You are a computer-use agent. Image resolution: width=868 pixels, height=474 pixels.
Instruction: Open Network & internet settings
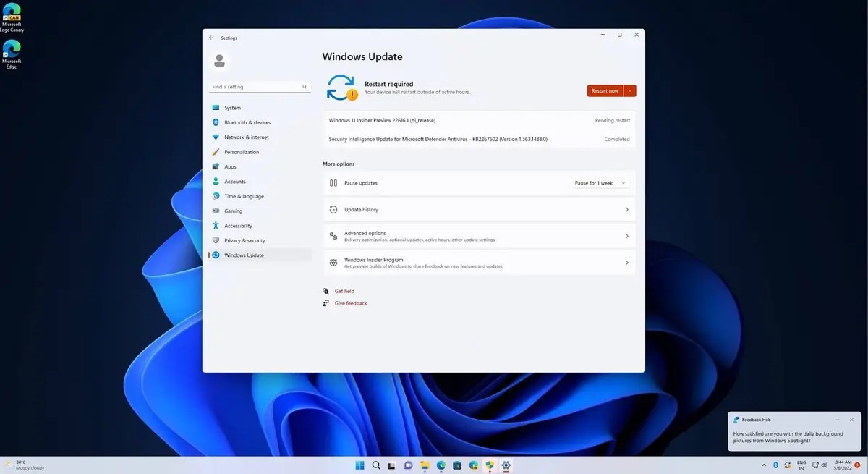tap(246, 137)
